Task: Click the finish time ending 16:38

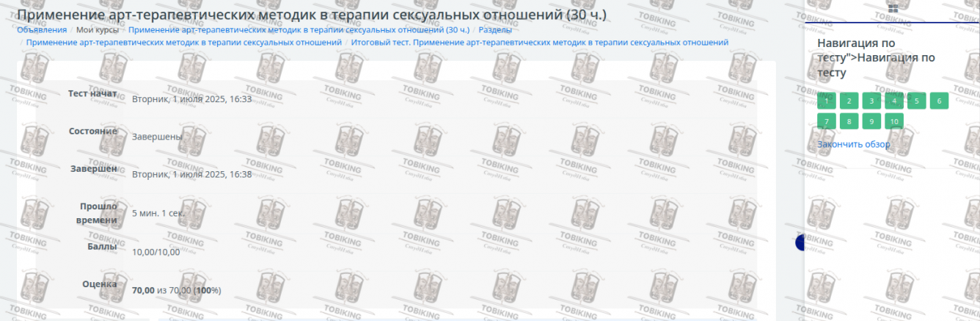Action: click(192, 175)
